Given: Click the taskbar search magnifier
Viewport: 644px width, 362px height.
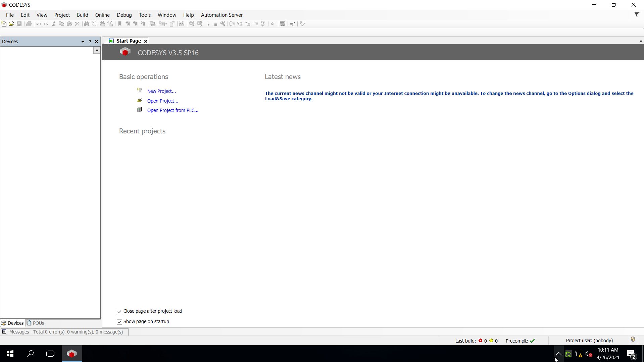Looking at the screenshot, I should point(30,354).
